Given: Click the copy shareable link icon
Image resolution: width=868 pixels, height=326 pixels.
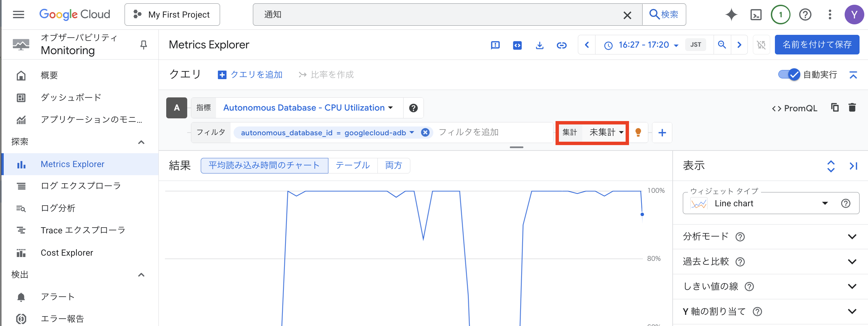Looking at the screenshot, I should pyautogui.click(x=562, y=45).
